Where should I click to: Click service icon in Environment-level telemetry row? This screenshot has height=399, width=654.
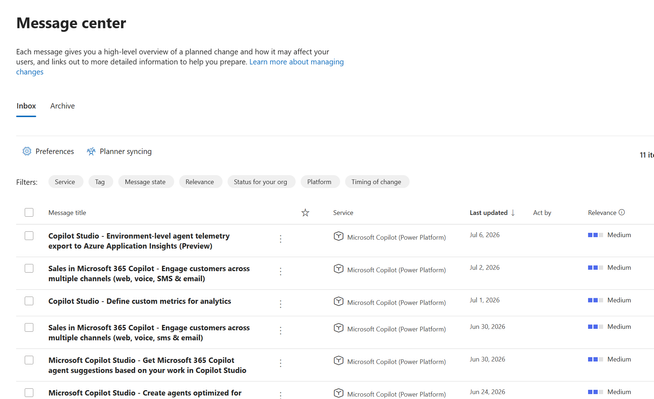339,236
